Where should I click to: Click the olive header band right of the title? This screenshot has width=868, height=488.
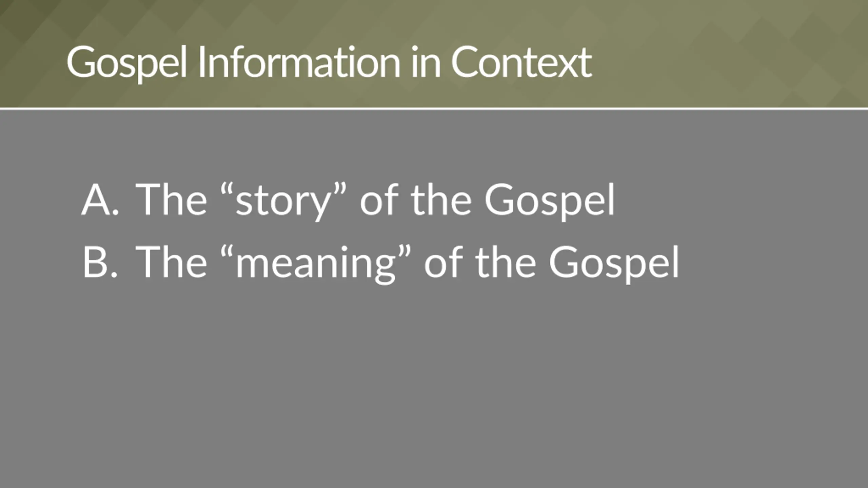tap(729, 54)
